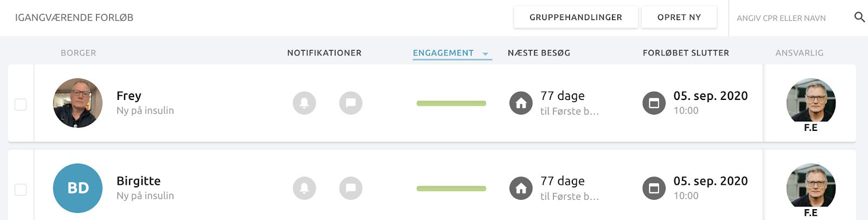Click the search magnifier icon
868x220 pixels.
[859, 17]
